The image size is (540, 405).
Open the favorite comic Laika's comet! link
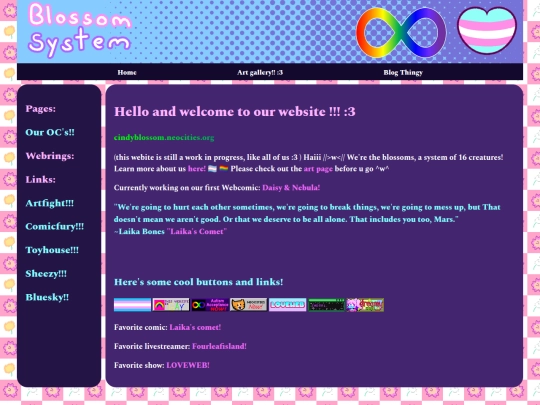[195, 327]
